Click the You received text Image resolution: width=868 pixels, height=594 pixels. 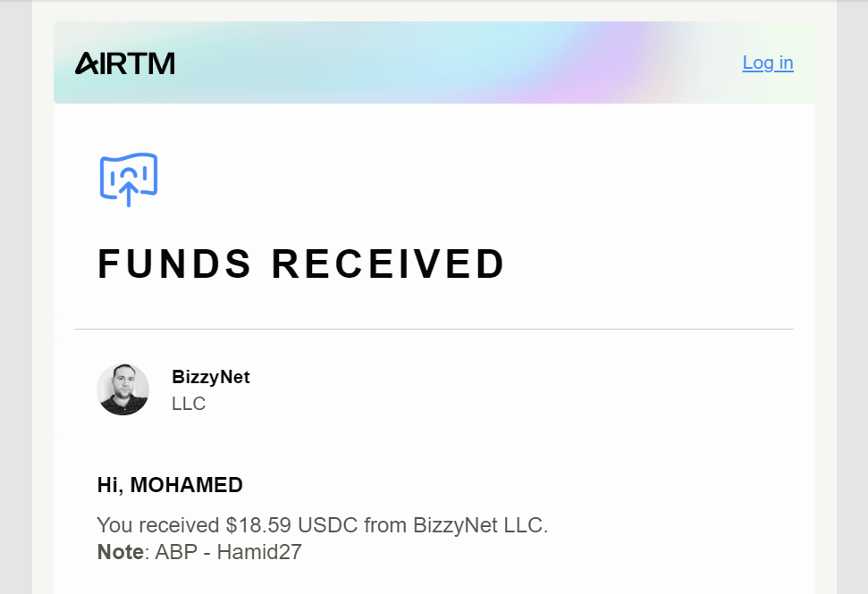pos(158,525)
